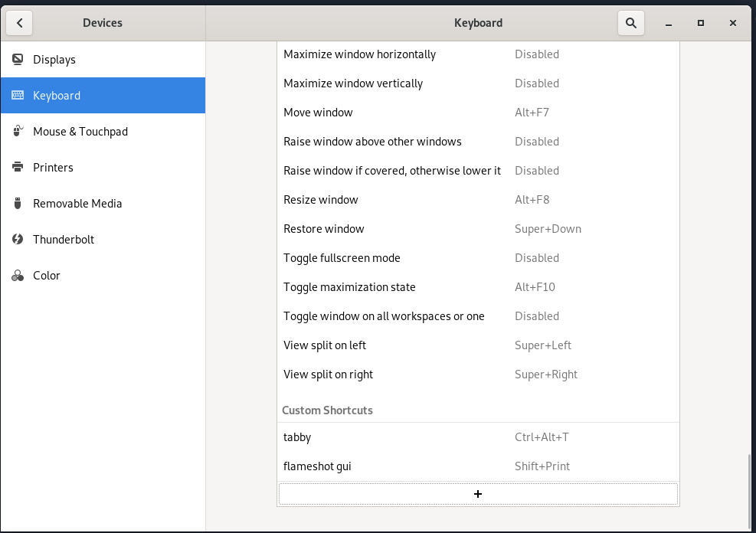Viewport: 756px width, 533px height.
Task: Click the View split on left row
Action: (478, 345)
